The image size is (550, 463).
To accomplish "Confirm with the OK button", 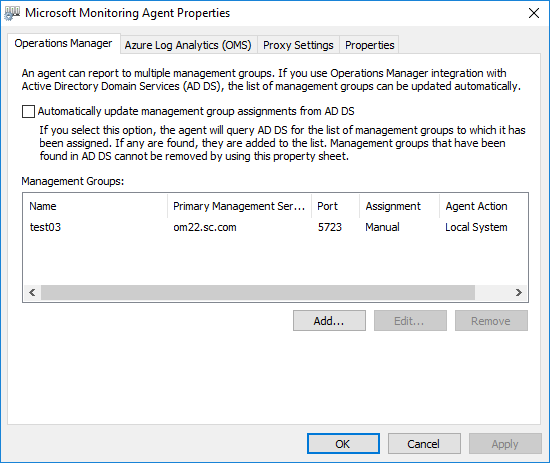I will pyautogui.click(x=343, y=444).
